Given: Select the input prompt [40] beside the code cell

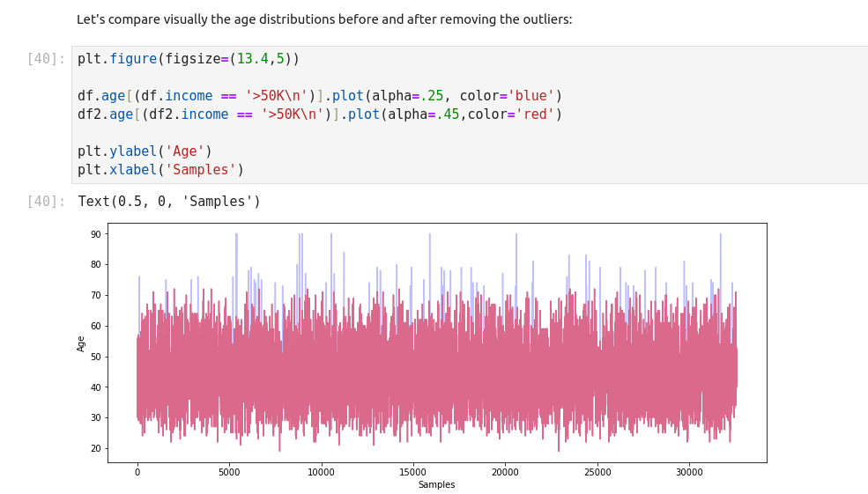Looking at the screenshot, I should [x=46, y=59].
